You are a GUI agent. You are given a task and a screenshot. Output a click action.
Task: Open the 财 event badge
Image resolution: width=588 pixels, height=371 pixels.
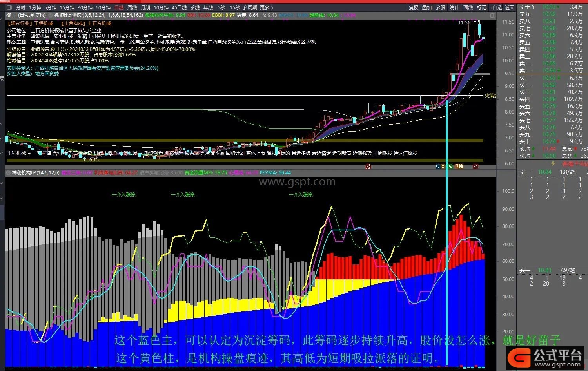coord(438,166)
